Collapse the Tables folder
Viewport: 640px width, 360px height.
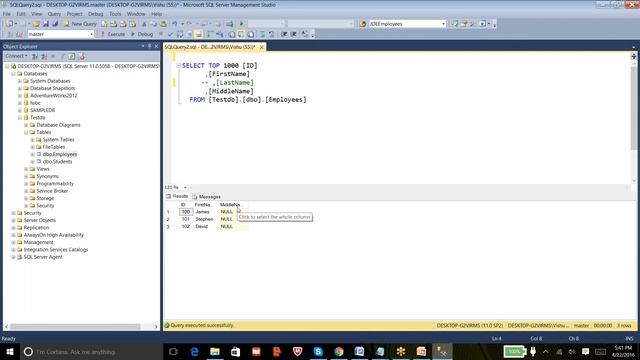(26, 132)
